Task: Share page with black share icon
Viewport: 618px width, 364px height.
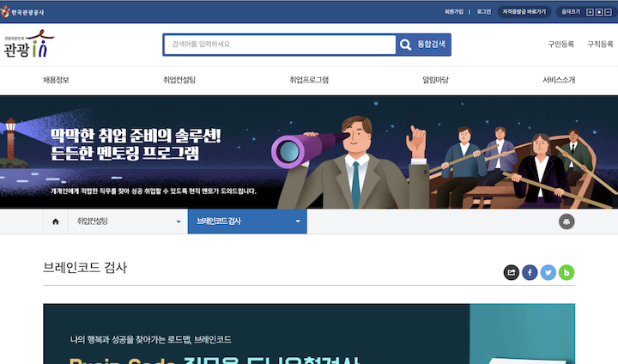Action: [x=512, y=272]
